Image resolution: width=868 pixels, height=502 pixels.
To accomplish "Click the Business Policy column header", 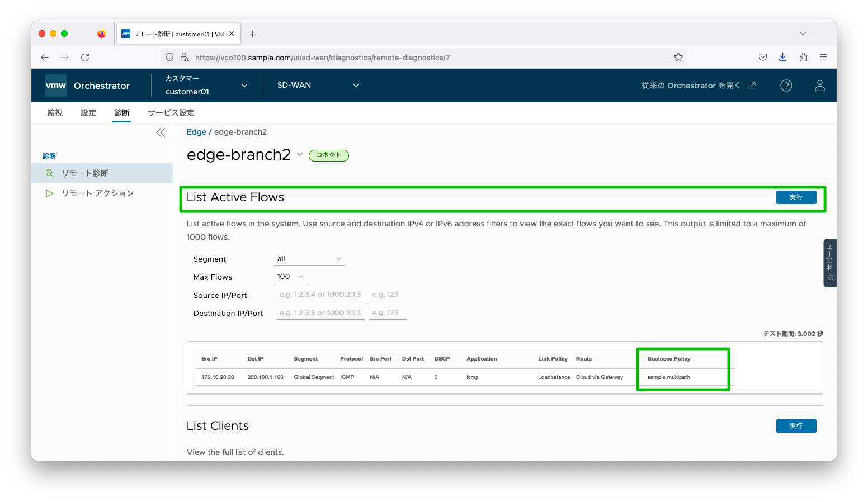I will [669, 359].
